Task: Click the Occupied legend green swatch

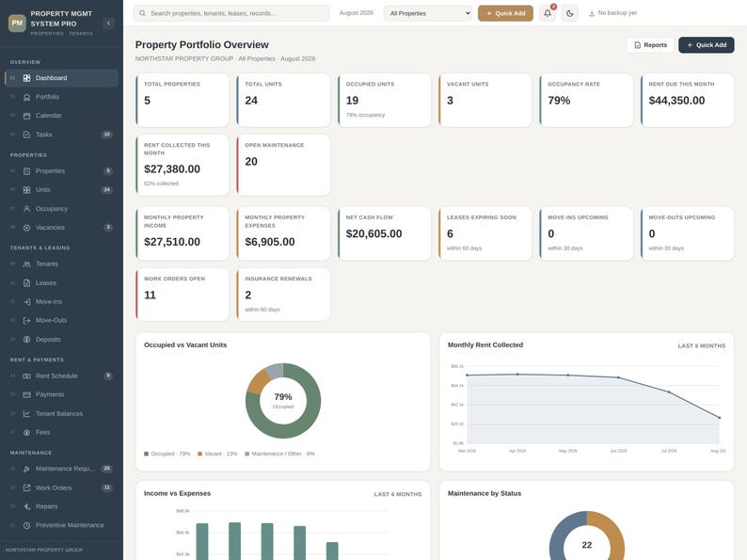Action: [146, 454]
